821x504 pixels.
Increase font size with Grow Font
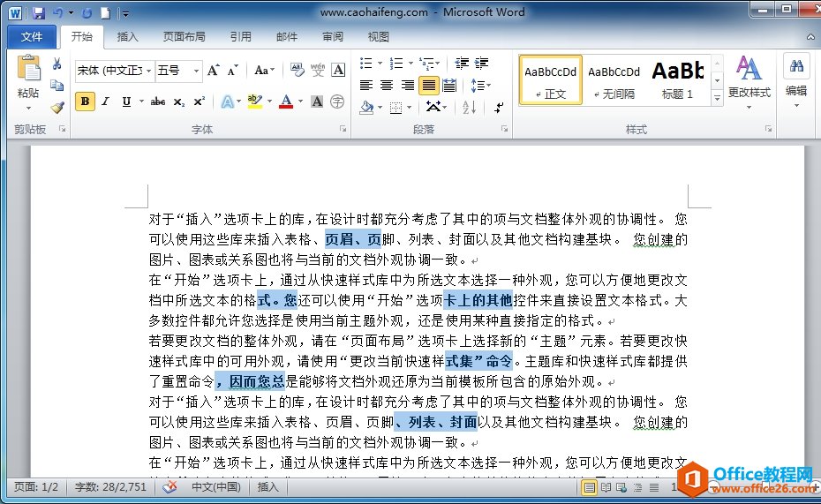[x=213, y=70]
